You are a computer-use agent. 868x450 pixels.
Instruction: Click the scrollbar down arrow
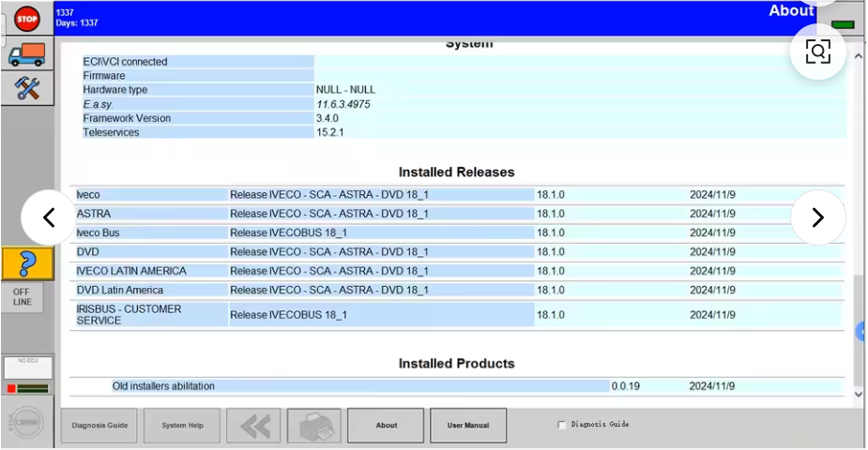[x=858, y=394]
